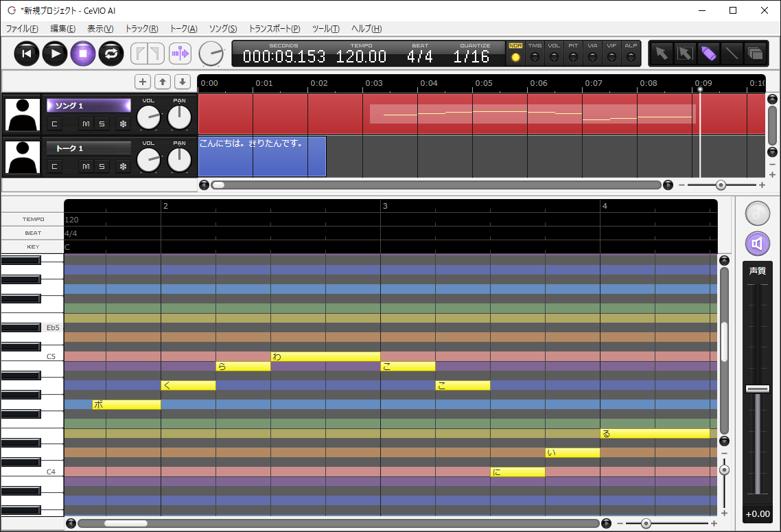The width and height of the screenshot is (781, 532).
Task: Click the track view horizontal scrollbar thumb
Action: pyautogui.click(x=218, y=185)
